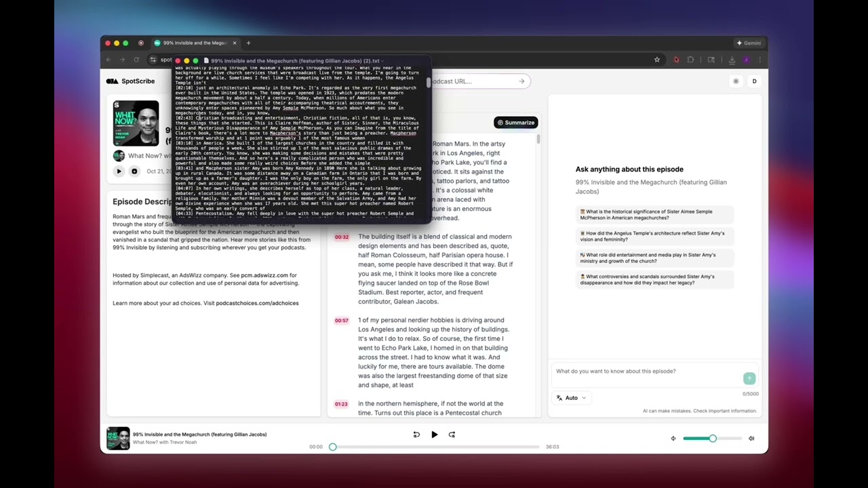868x488 pixels.
Task: Send the question with the green arrow
Action: [749, 378]
